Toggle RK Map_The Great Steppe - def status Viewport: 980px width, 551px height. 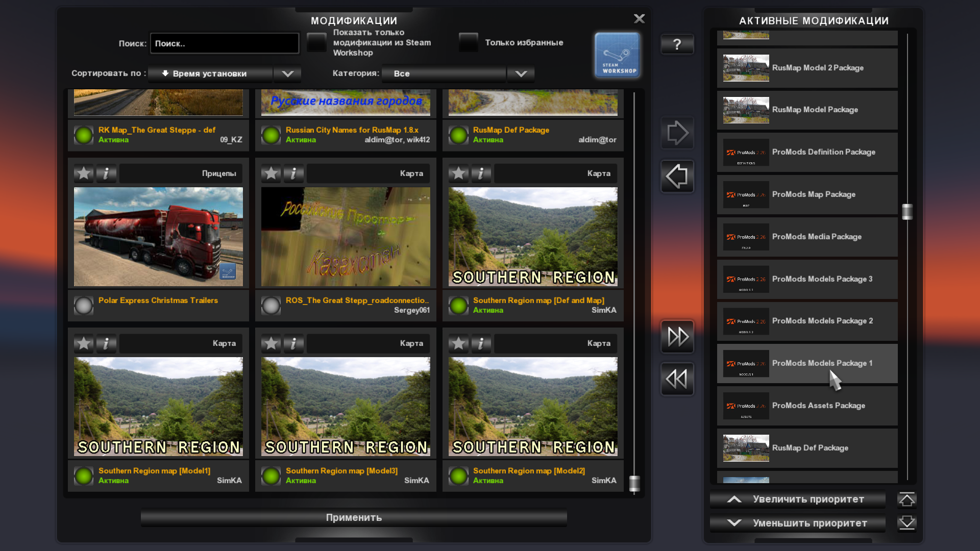[x=84, y=135]
